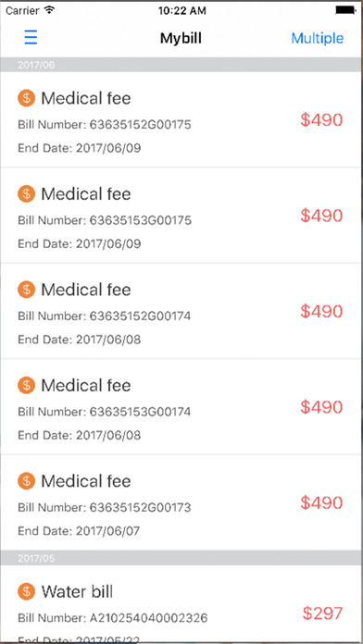Click the dollar icon for bill 63635152G00173

pos(27,481)
